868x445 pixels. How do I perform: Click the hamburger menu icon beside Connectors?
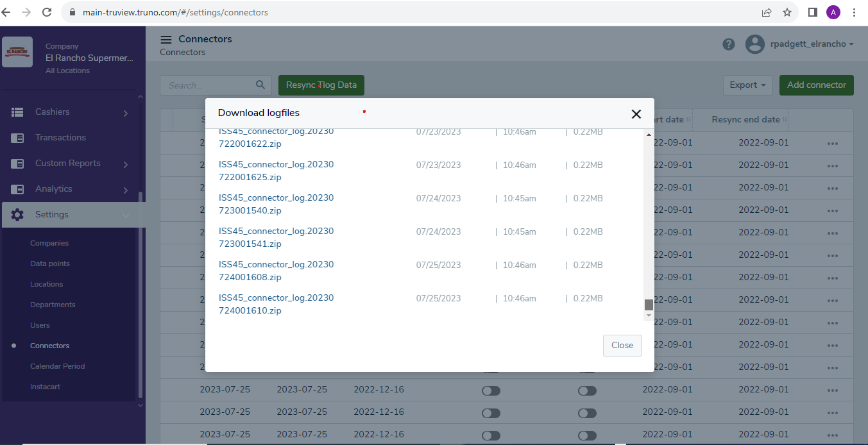tap(166, 40)
